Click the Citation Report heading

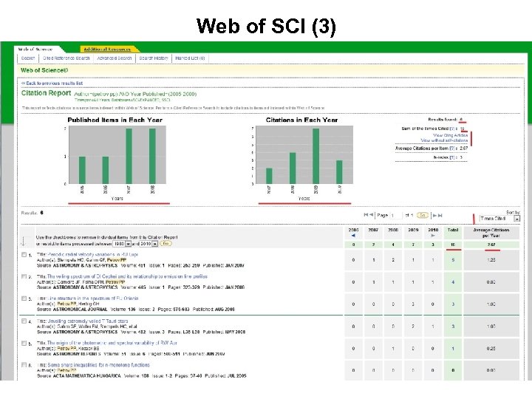(46, 93)
